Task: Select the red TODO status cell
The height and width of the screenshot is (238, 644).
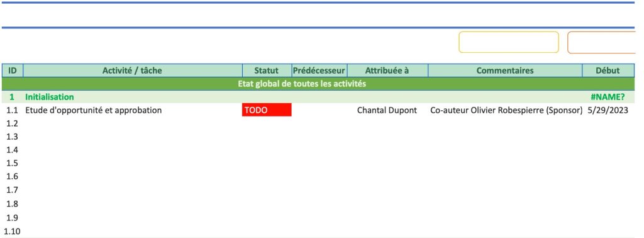Action: tap(267, 110)
